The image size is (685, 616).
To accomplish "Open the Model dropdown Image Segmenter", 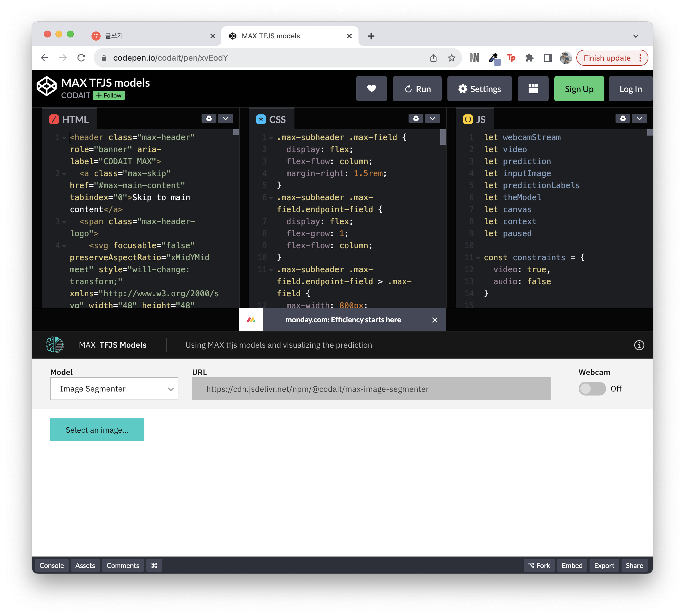I will click(114, 389).
